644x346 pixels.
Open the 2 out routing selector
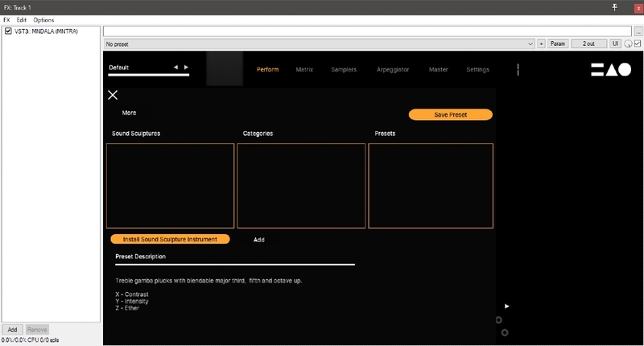point(588,43)
